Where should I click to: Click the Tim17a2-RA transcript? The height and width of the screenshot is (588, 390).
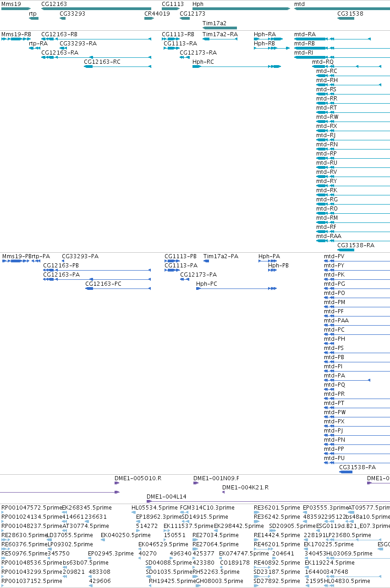point(220,39)
